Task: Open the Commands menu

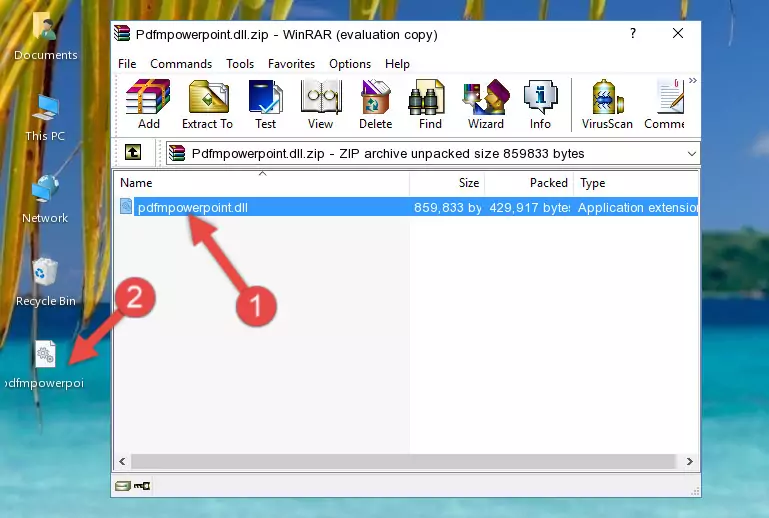Action: (x=181, y=64)
